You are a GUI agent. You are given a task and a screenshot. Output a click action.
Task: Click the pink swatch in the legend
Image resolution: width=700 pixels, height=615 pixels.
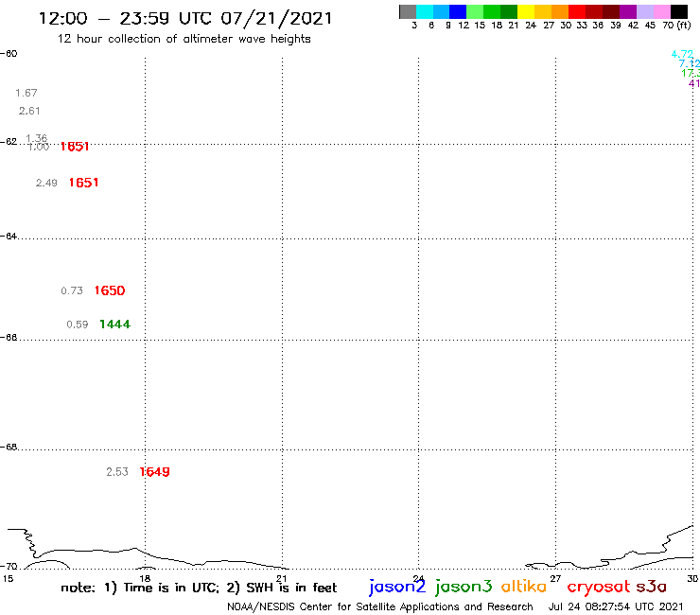point(662,11)
